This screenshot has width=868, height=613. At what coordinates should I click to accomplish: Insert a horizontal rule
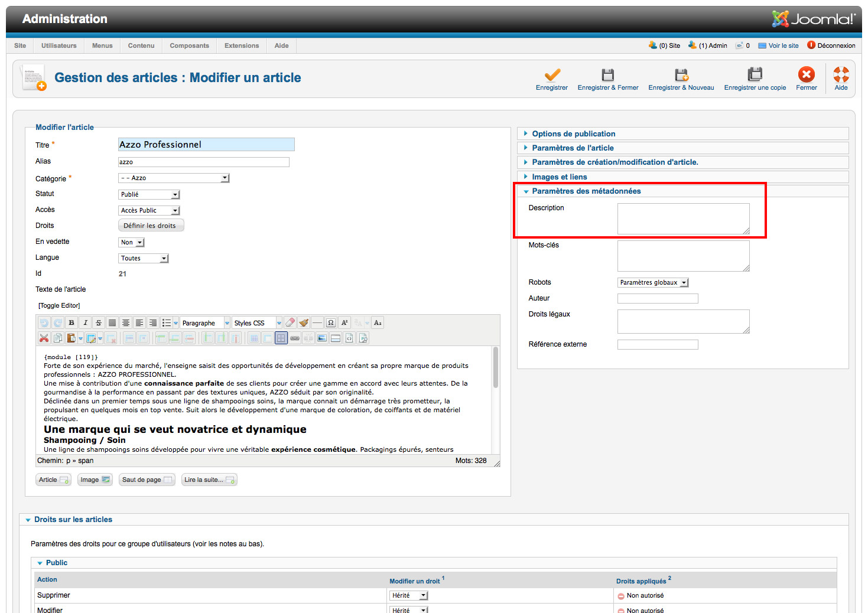(x=317, y=323)
